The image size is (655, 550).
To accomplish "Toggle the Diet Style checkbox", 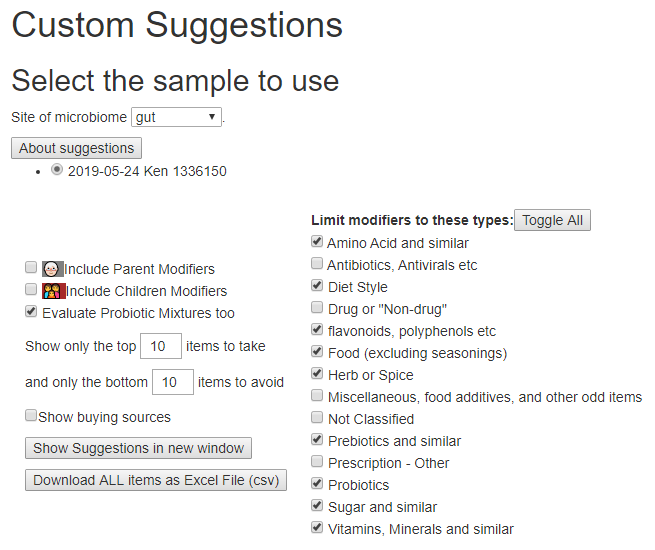I will (x=317, y=286).
